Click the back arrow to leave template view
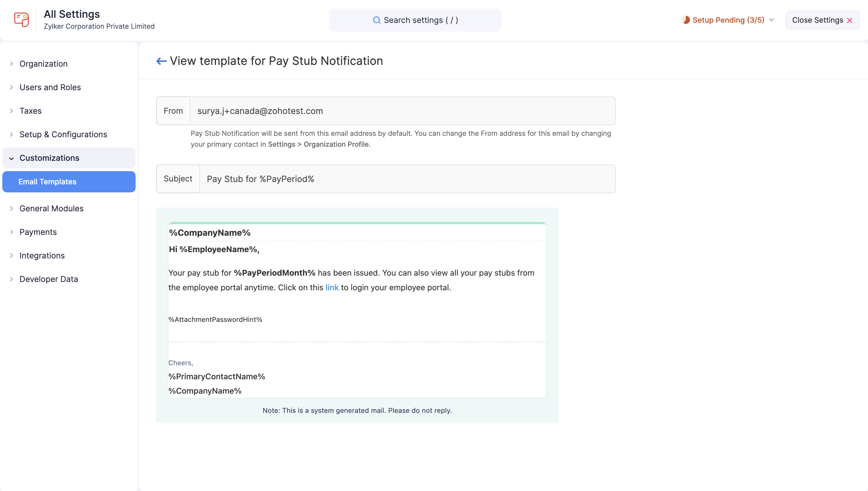 [x=161, y=61]
